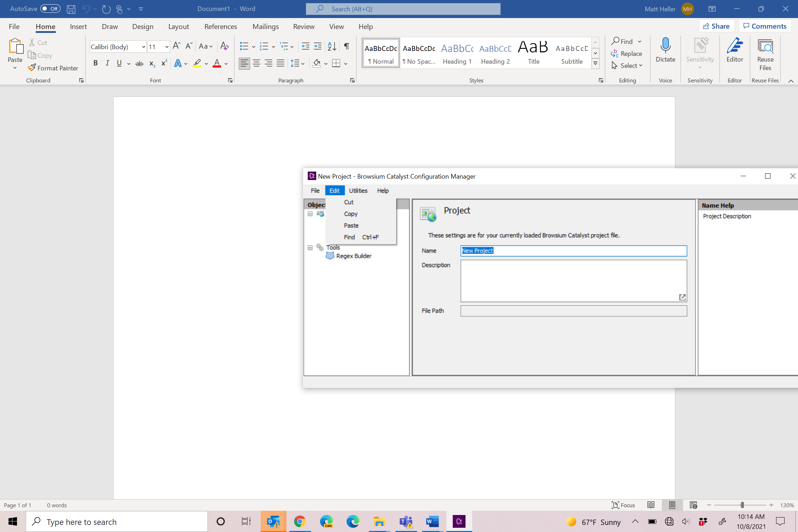798x532 pixels.
Task: Choose Paste from the Edit menu
Action: click(351, 225)
